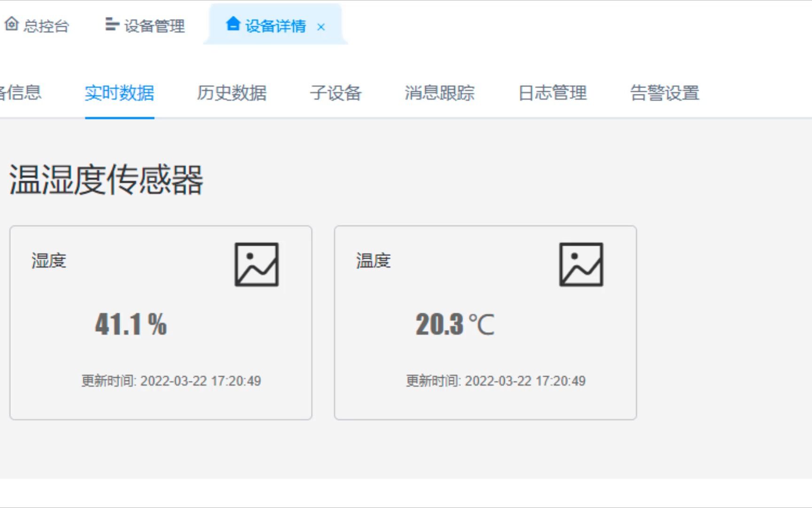Open the 设备管理 tab
The width and height of the screenshot is (812, 508).
click(155, 26)
